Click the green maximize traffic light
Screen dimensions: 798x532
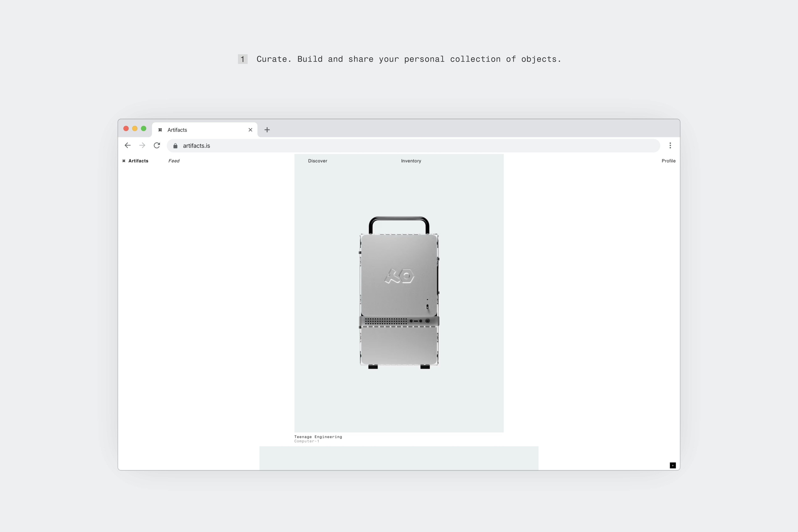click(x=144, y=129)
